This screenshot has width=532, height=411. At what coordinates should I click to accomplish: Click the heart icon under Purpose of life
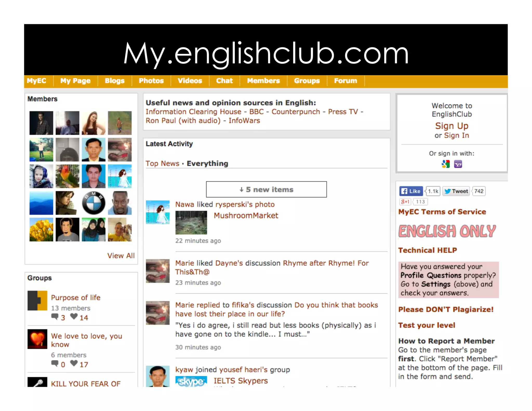[74, 316]
